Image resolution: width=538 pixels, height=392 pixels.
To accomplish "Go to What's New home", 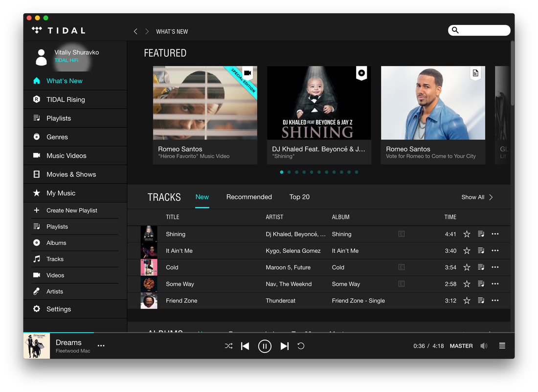I will coord(75,81).
